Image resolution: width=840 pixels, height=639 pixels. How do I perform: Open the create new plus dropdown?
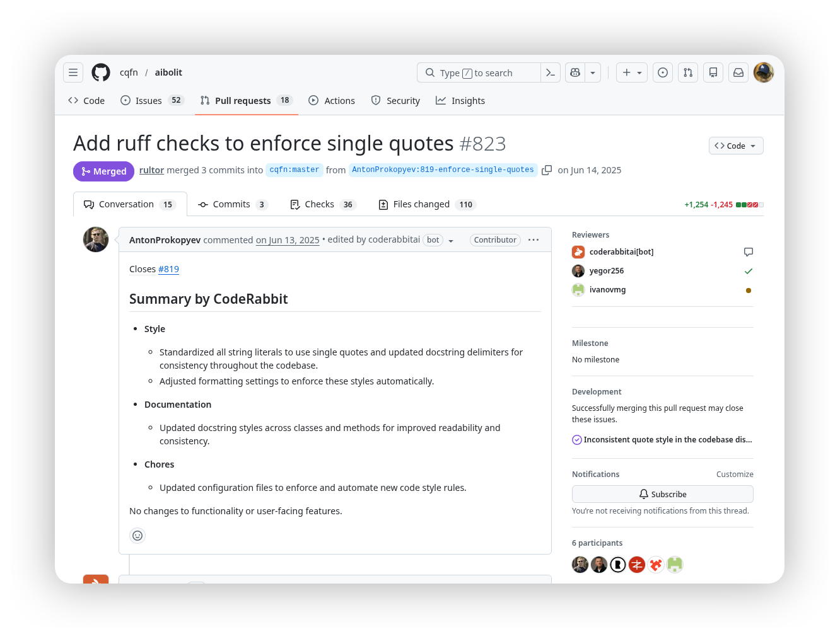[x=631, y=72]
